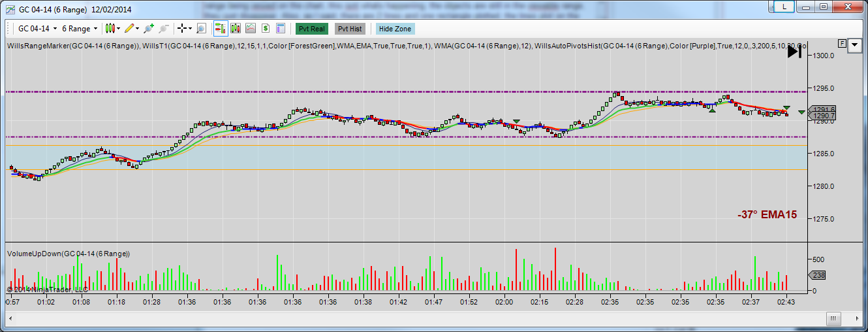This screenshot has height=332, width=868.
Task: Click the 1300.0 price axis label
Action: point(823,56)
